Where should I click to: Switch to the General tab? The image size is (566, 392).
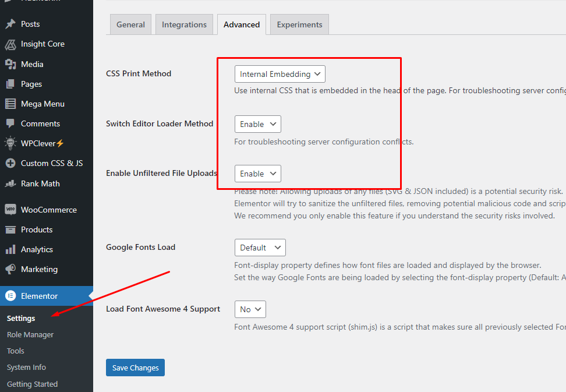click(x=130, y=24)
